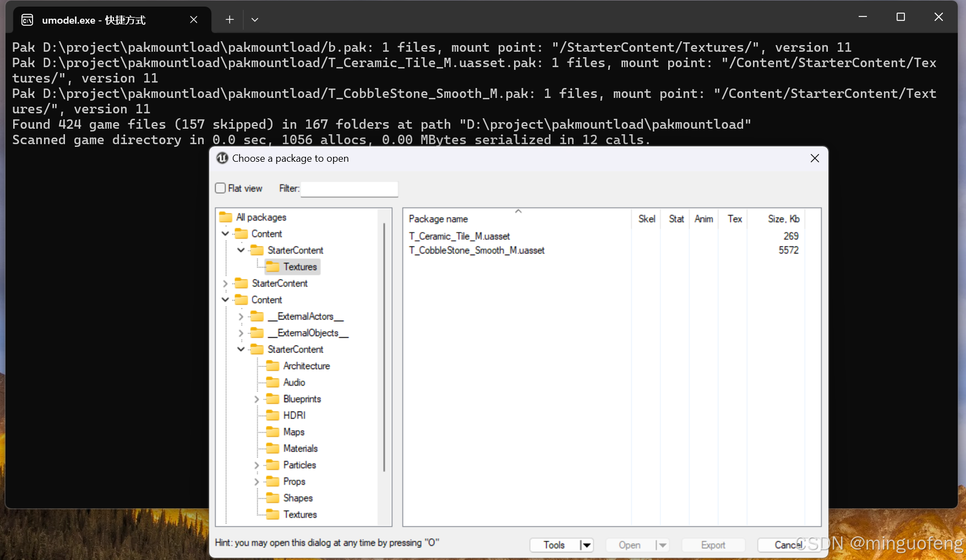Click the Blueprints folder icon
The width and height of the screenshot is (966, 560).
(x=272, y=399)
